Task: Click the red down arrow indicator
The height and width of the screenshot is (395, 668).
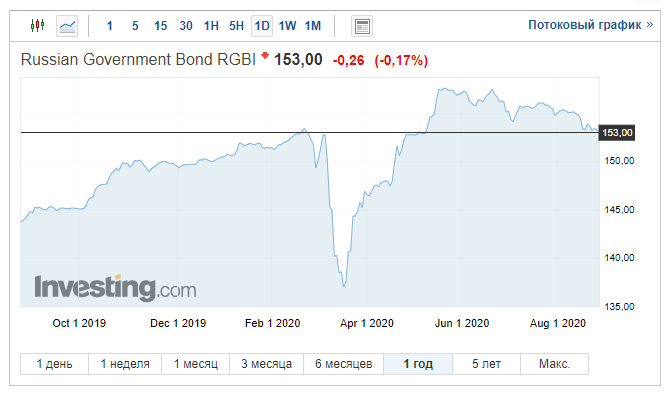Action: tap(265, 55)
